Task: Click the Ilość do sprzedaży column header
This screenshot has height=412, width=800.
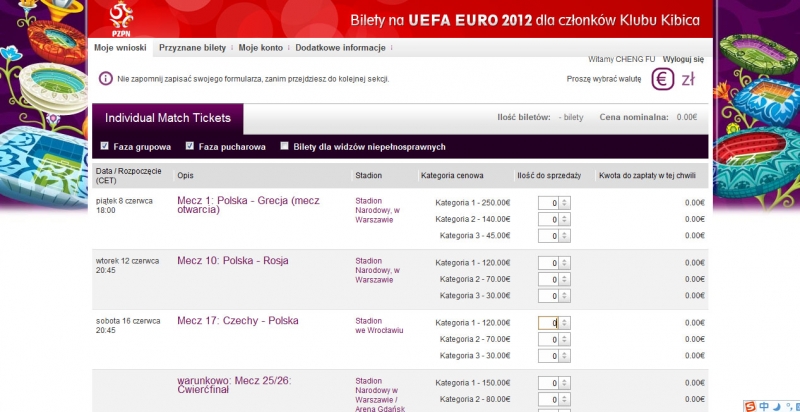Action: (x=548, y=175)
